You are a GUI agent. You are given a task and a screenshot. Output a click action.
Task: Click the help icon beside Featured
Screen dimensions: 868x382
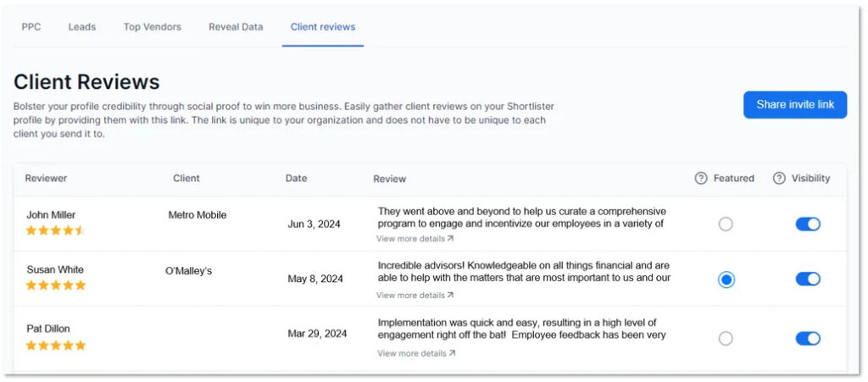point(701,179)
